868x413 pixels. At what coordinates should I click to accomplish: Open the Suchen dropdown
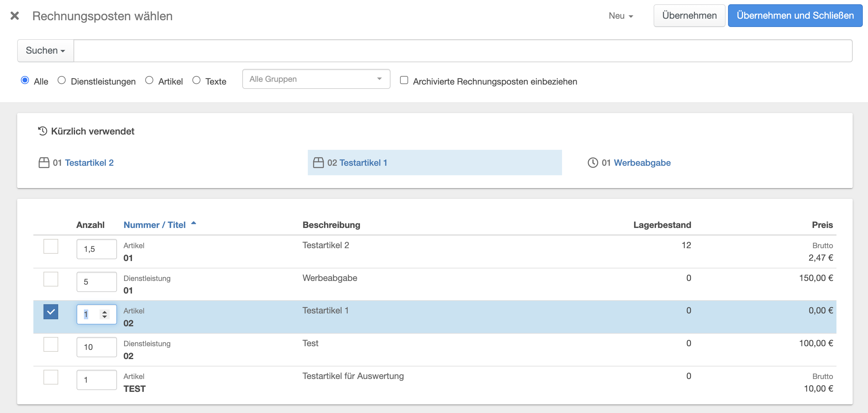coord(46,51)
